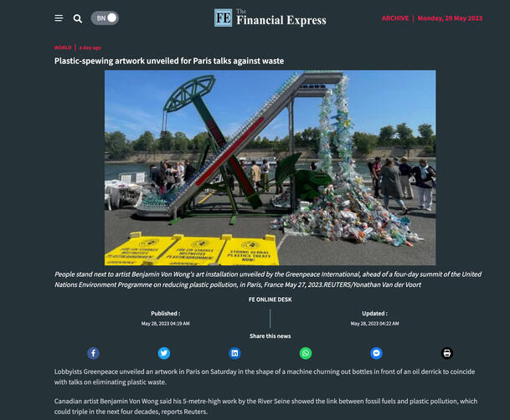Click the 'a day ago' timestamp

pos(90,48)
